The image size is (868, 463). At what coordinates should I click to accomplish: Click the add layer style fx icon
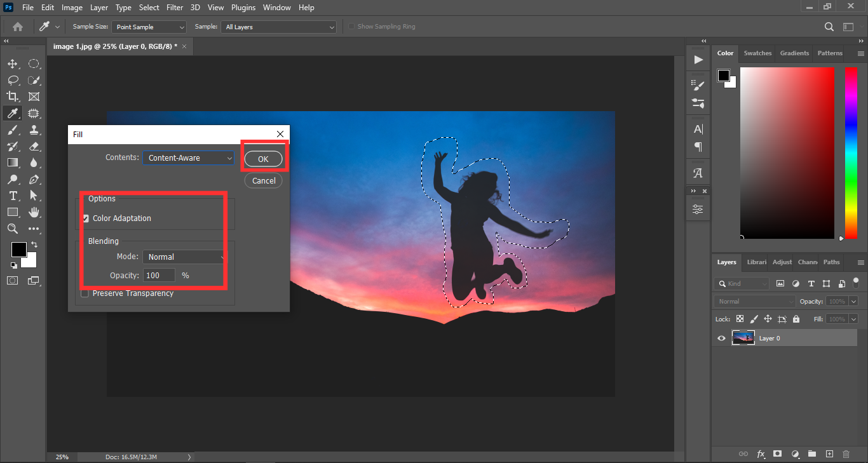761,454
